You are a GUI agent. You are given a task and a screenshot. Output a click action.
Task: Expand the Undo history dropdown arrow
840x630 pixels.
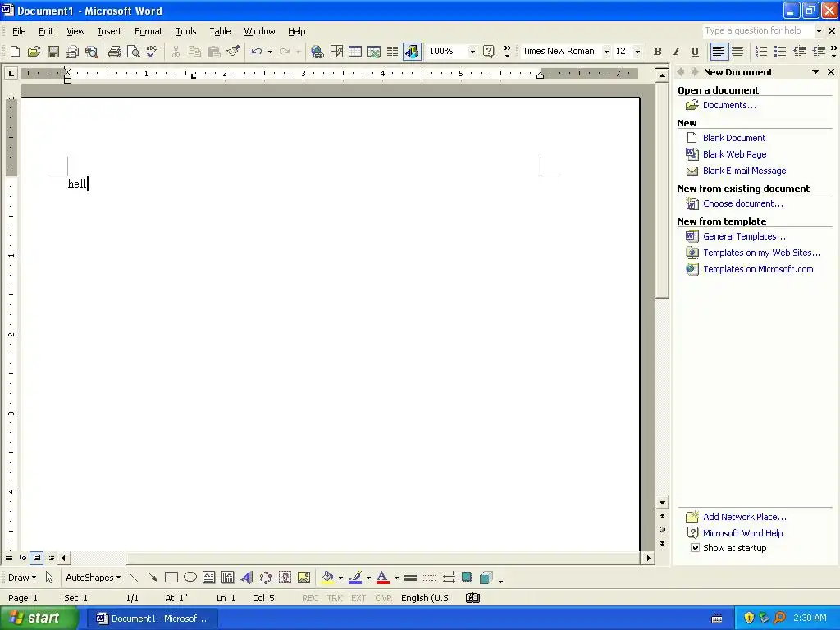[x=270, y=52]
